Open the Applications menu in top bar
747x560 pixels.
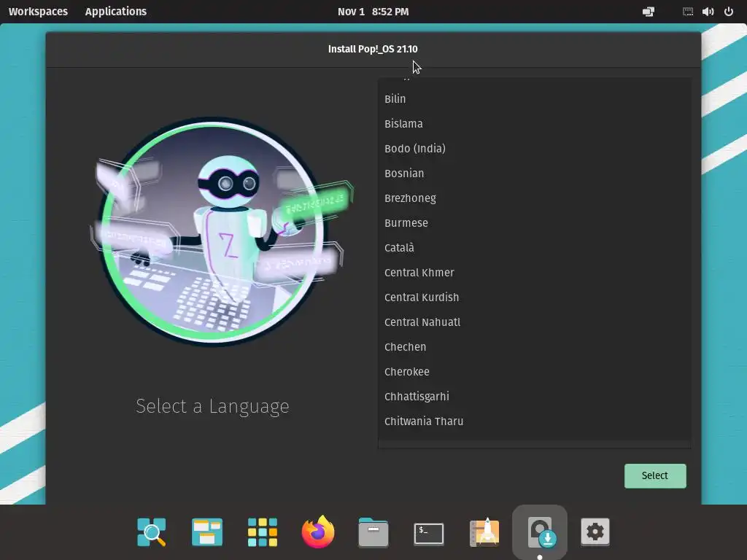point(116,12)
